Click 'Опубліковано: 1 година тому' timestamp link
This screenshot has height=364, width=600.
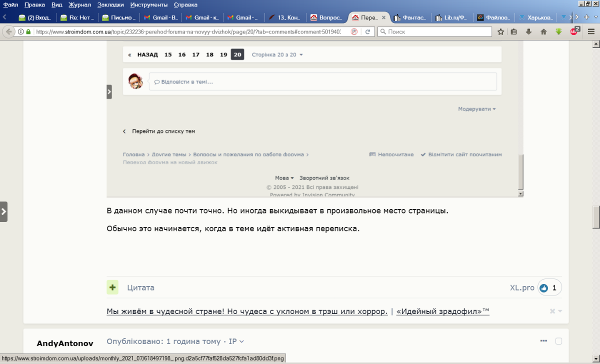click(x=163, y=341)
